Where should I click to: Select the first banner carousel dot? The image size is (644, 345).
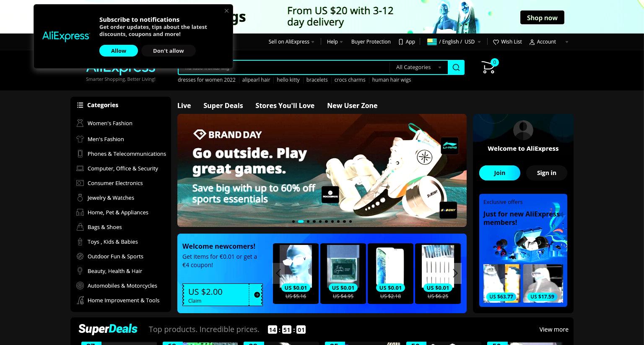point(293,221)
